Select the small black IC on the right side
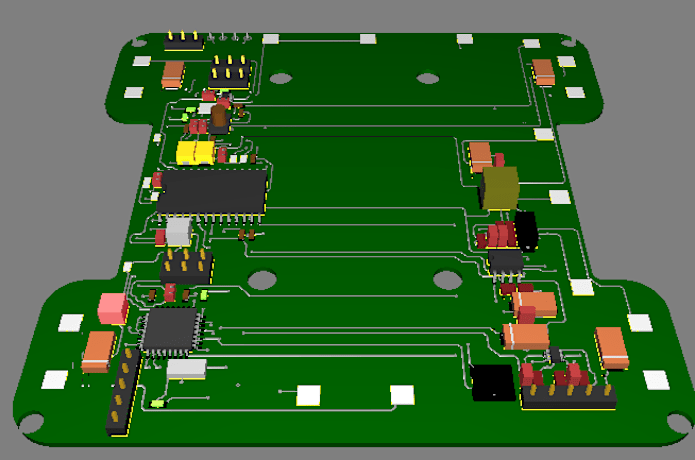The image size is (695, 460). pos(507,262)
